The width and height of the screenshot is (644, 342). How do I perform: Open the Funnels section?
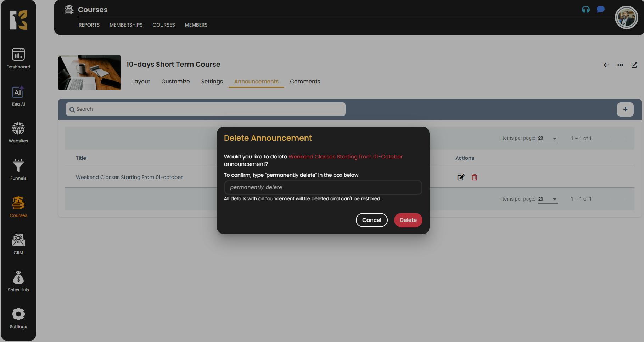18,170
